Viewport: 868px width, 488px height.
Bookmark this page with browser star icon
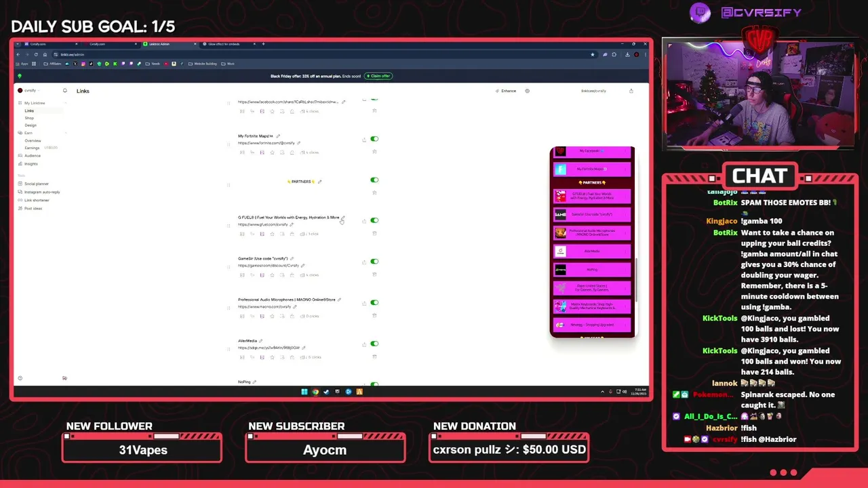[593, 54]
